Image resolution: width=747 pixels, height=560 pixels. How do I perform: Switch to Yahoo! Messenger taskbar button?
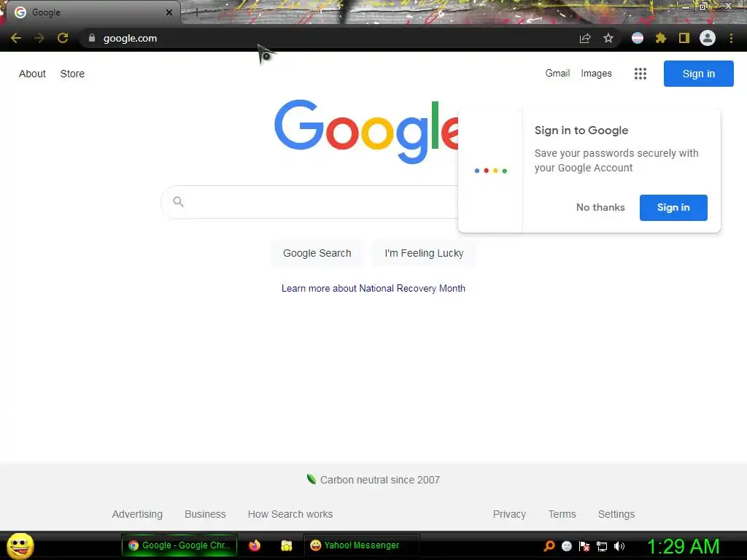coord(361,545)
